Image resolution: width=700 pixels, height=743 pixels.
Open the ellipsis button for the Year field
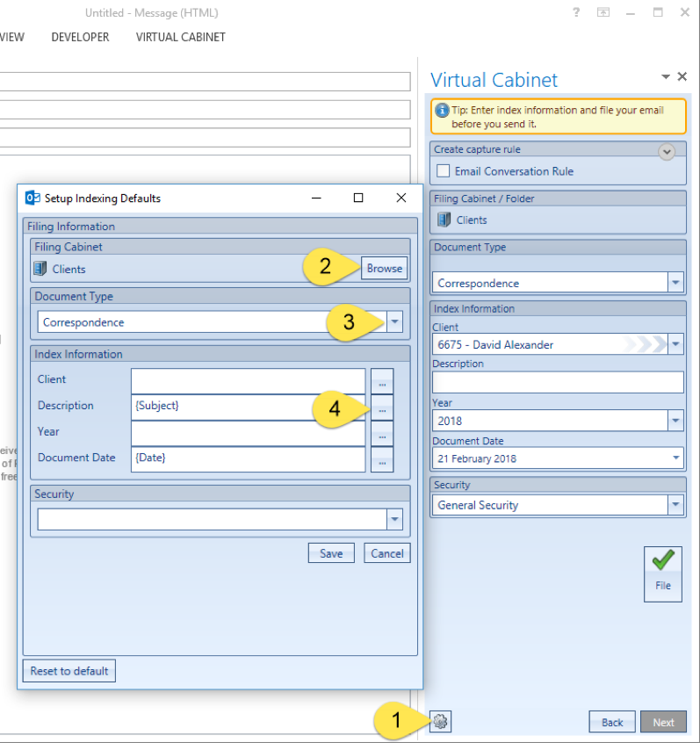382,433
